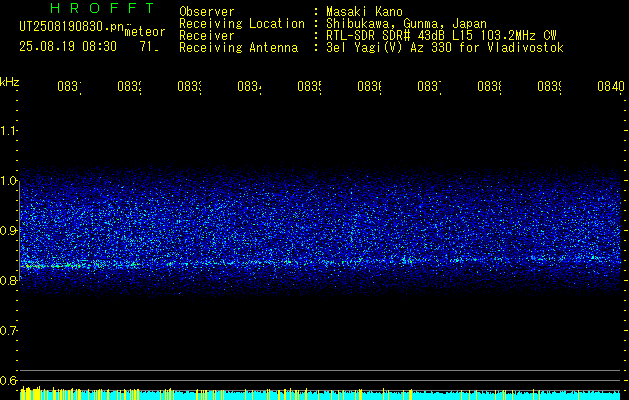Click the 1.0 frequency axis label

point(8,181)
